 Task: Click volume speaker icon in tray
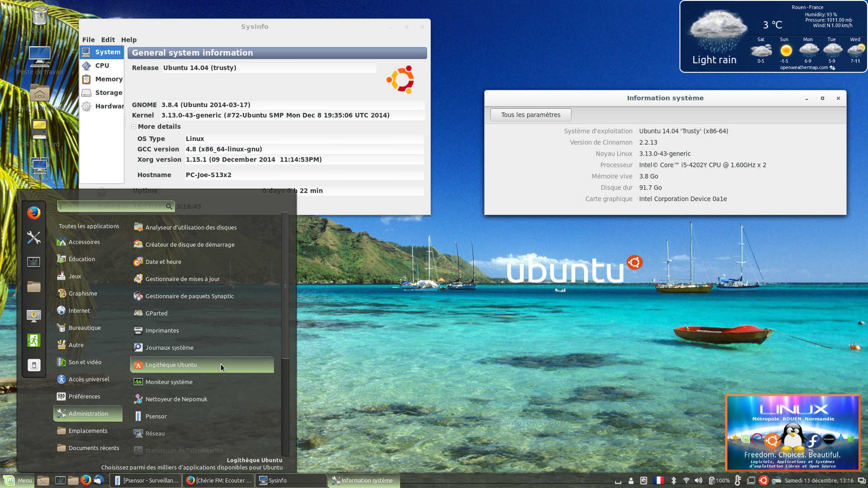click(698, 480)
